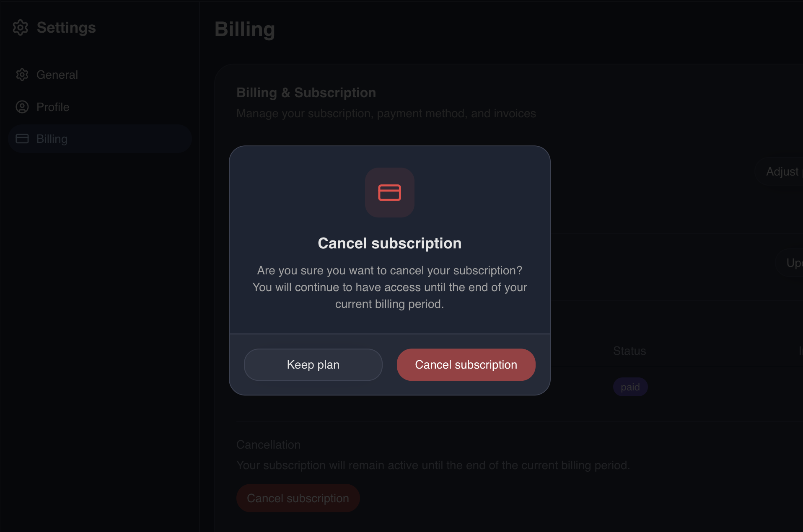Click Keep plan to dismiss the dialog
The image size is (803, 532).
(x=313, y=364)
